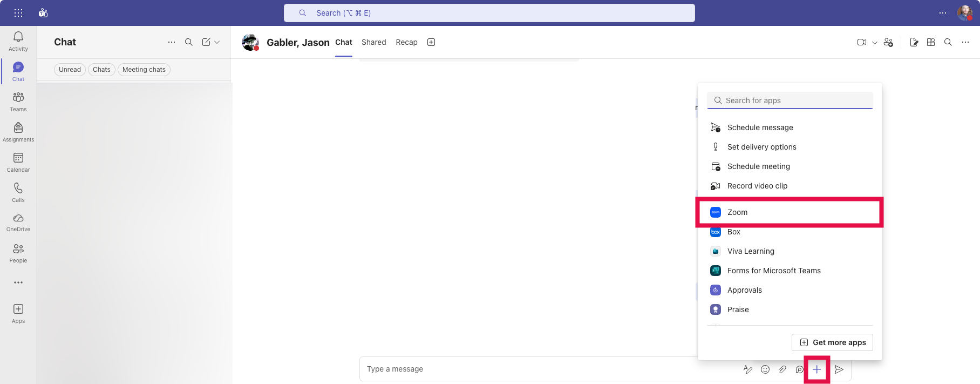
Task: Click the Search for apps field
Action: pyautogui.click(x=790, y=100)
